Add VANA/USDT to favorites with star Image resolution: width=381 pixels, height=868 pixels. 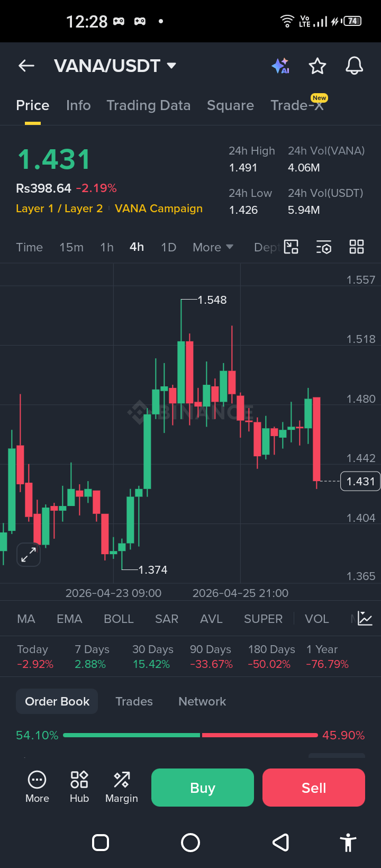(x=317, y=66)
